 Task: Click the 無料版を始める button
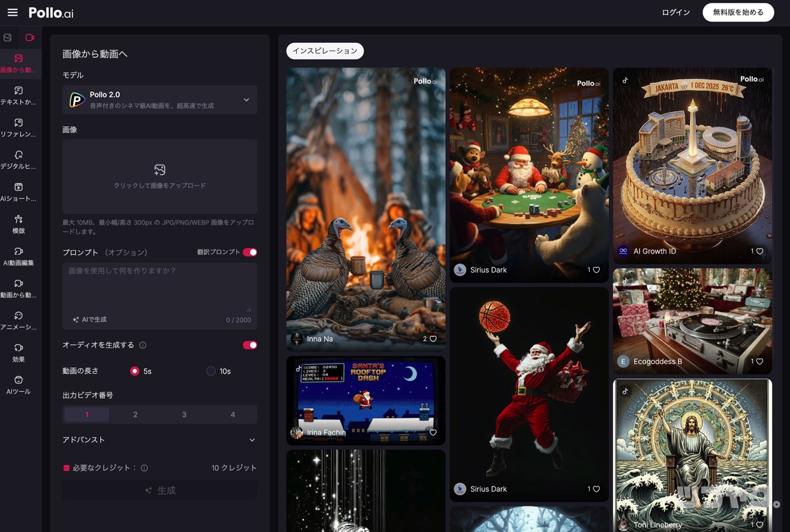point(738,13)
